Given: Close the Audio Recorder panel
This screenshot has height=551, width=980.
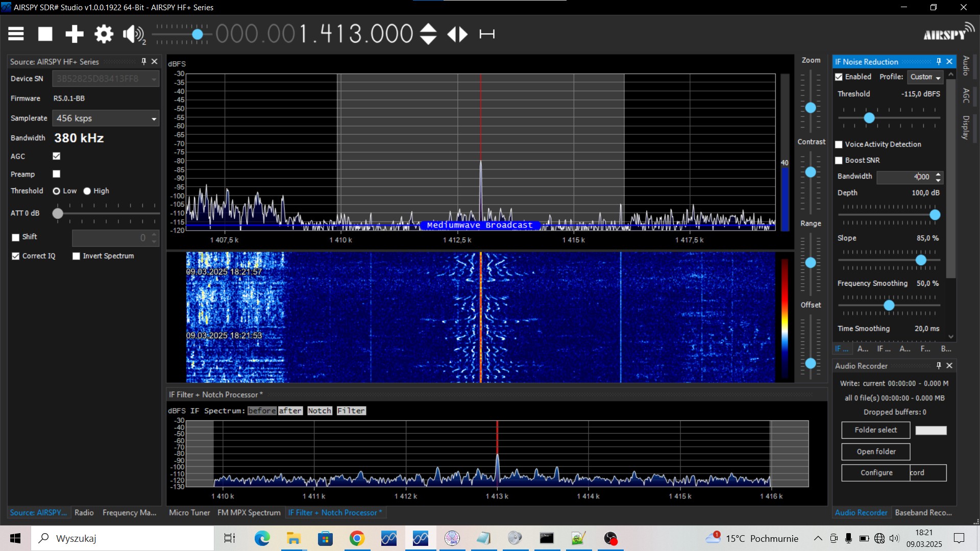Looking at the screenshot, I should tap(949, 366).
